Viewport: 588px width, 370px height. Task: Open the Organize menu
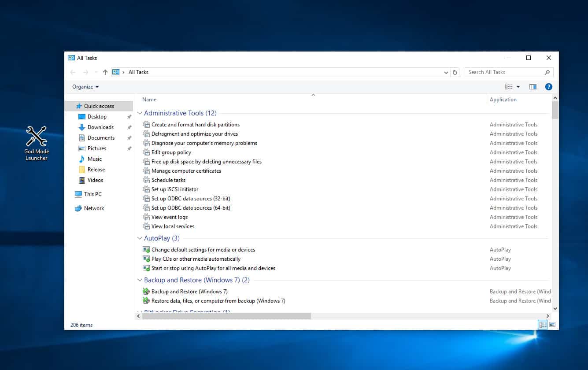85,86
